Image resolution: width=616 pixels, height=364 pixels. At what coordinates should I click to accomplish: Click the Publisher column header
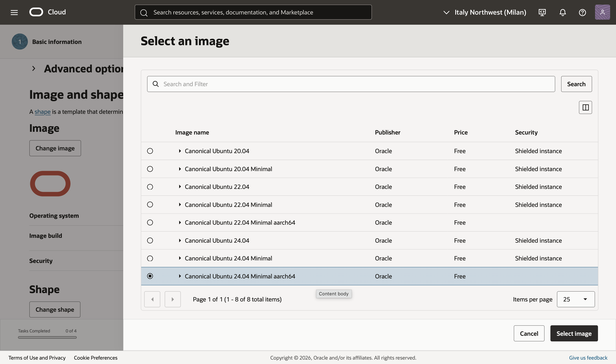pyautogui.click(x=387, y=132)
